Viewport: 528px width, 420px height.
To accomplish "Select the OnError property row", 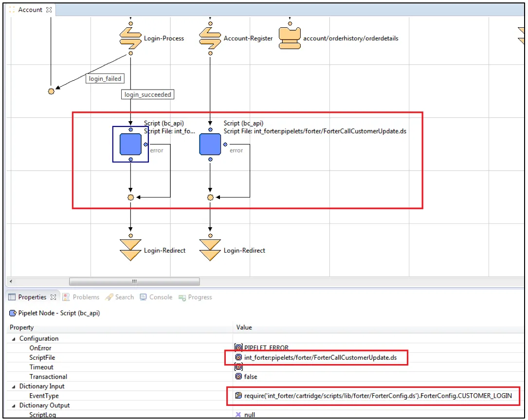I will [x=265, y=348].
